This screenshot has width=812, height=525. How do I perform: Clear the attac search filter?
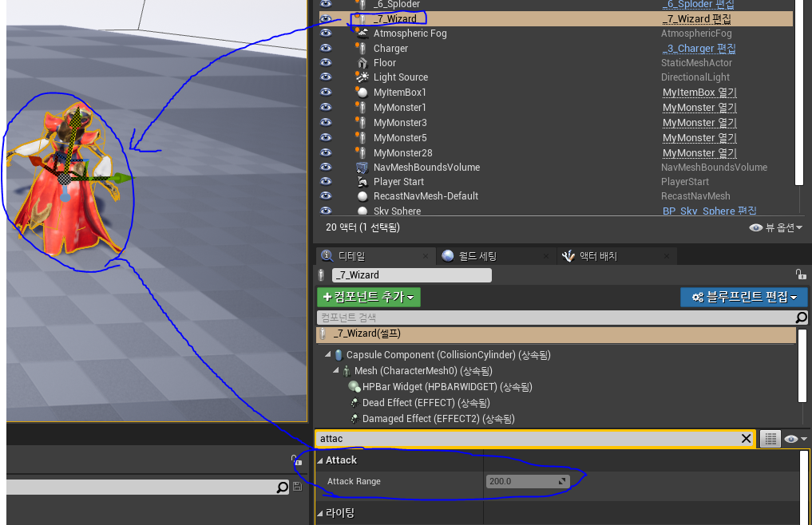click(x=746, y=439)
